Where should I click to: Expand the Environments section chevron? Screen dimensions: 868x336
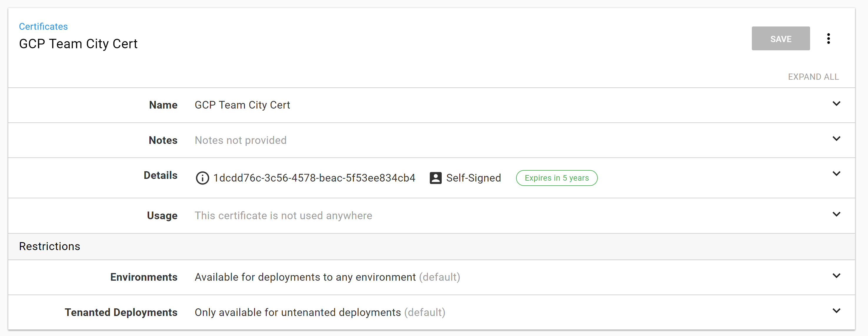point(836,276)
